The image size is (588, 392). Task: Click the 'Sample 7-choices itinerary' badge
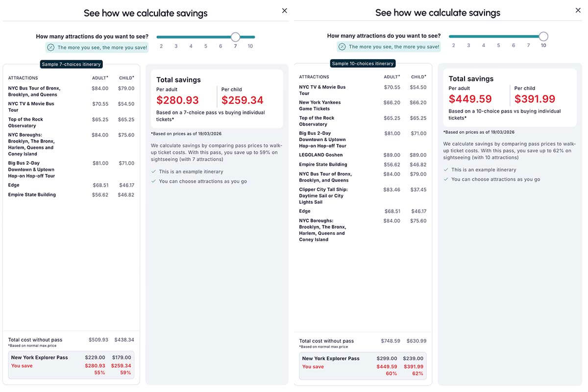(71, 64)
